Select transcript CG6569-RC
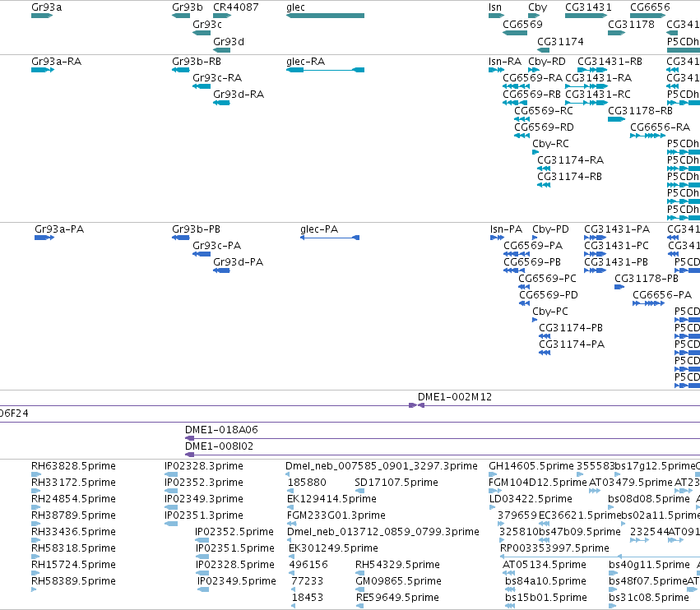Viewport: 700px width, 610px height. [x=544, y=111]
